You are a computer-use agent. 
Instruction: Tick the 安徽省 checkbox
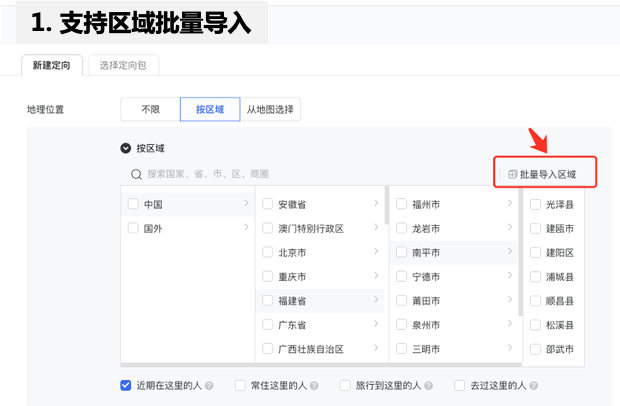[268, 204]
